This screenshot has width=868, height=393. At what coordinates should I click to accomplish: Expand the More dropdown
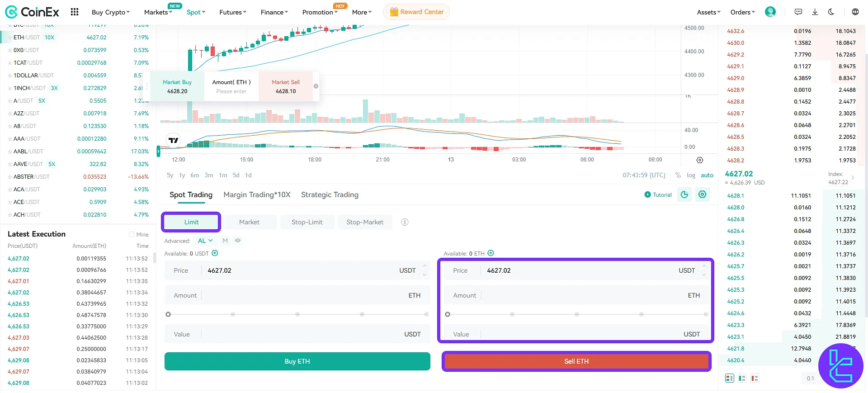pyautogui.click(x=362, y=12)
